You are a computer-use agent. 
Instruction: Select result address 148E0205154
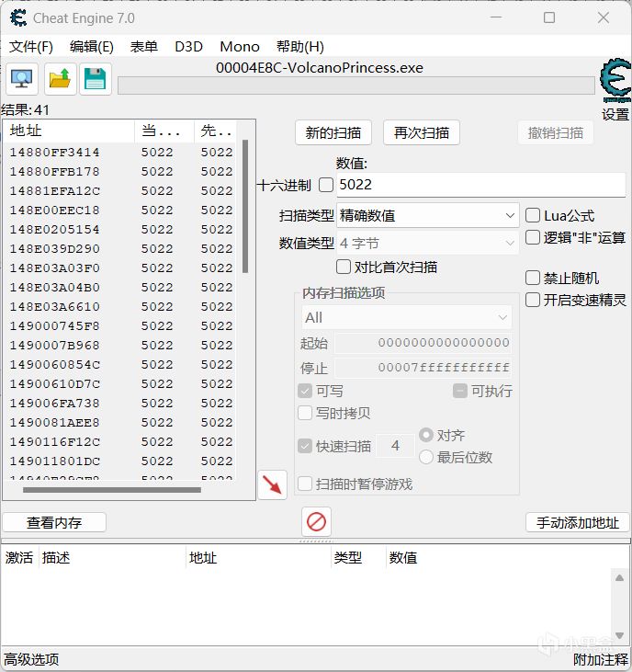(x=55, y=229)
